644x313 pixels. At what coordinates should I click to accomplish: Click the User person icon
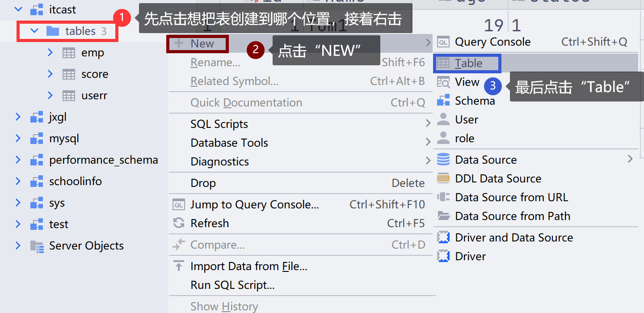pos(443,119)
